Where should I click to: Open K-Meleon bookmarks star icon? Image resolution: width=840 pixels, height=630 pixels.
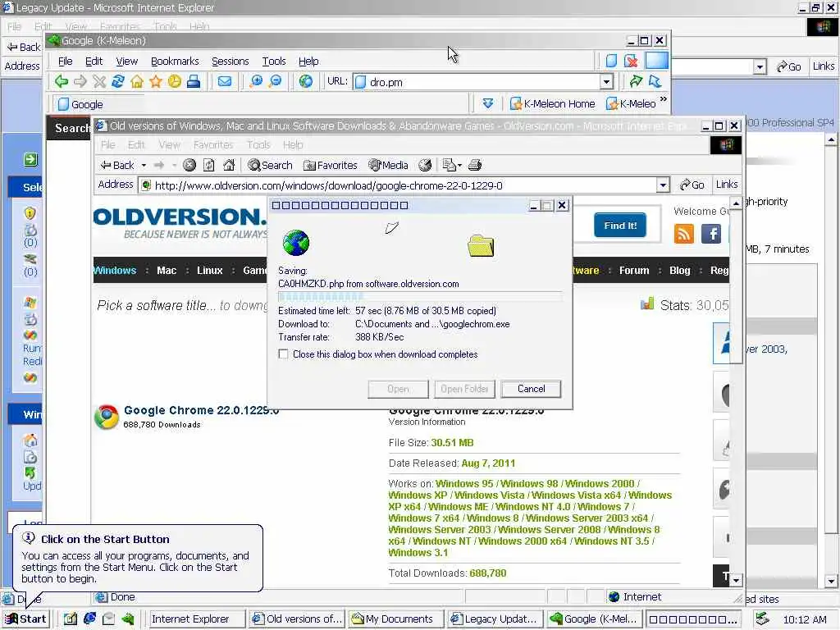156,81
